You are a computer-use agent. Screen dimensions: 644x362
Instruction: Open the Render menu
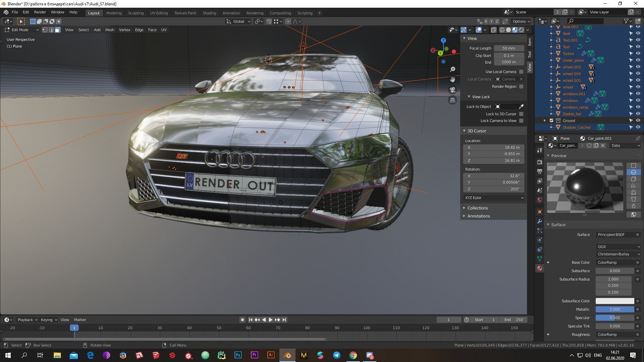tap(40, 12)
